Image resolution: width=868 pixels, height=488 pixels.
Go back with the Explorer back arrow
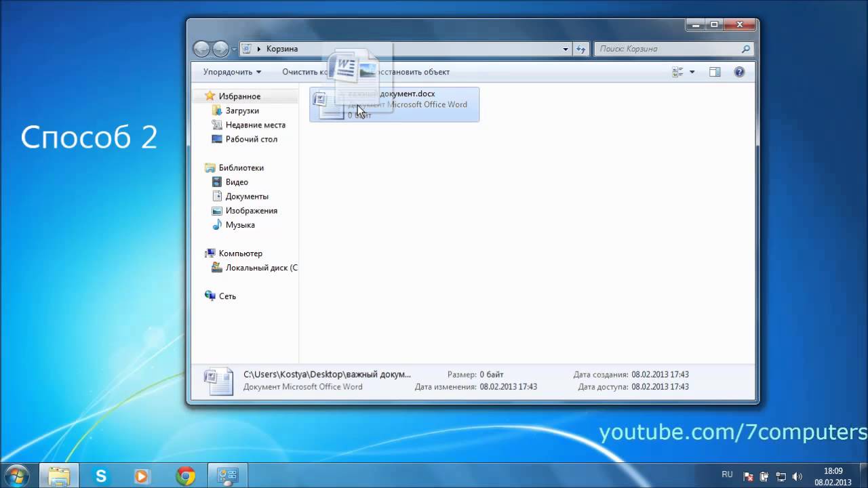pyautogui.click(x=202, y=49)
